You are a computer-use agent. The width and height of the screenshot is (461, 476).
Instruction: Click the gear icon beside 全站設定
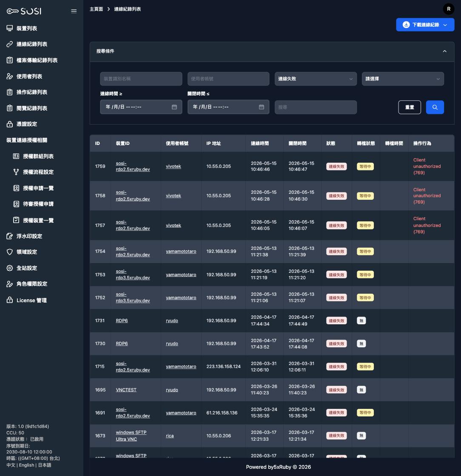tap(10, 268)
